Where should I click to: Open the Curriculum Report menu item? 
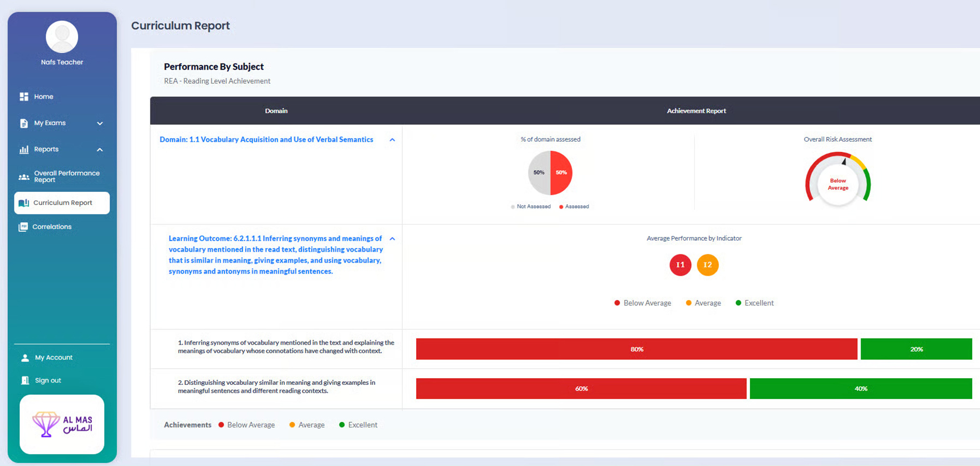click(x=62, y=203)
